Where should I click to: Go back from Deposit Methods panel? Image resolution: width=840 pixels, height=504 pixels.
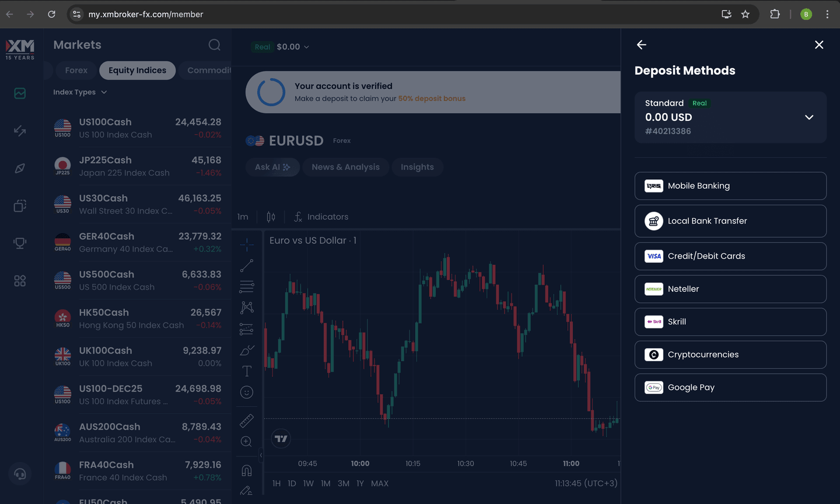tap(642, 45)
